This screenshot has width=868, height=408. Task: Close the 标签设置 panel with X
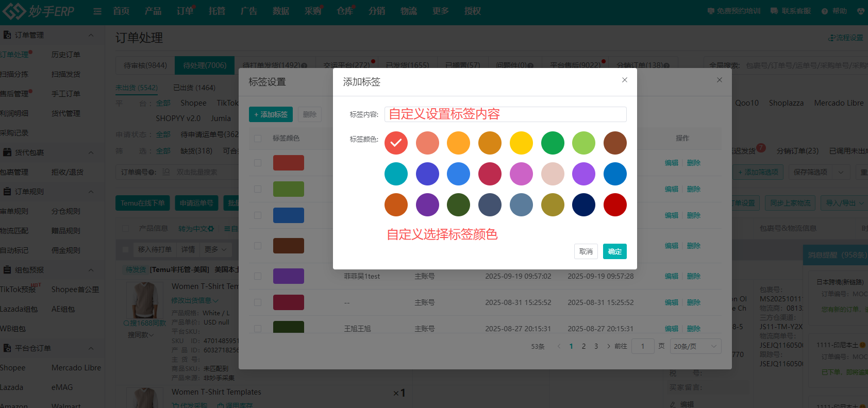pos(719,80)
